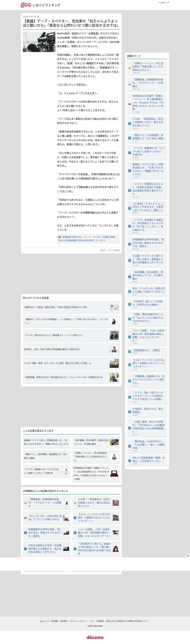Click rank 5 badge on 24時間前 所属事務所 card
The width and height of the screenshot is (190, 644).
coord(25,533)
